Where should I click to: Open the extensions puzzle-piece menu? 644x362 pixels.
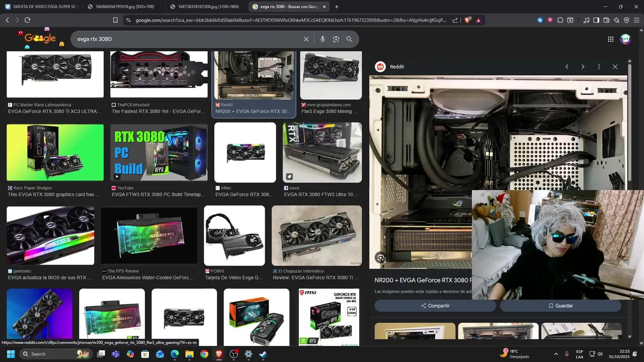tap(560, 20)
